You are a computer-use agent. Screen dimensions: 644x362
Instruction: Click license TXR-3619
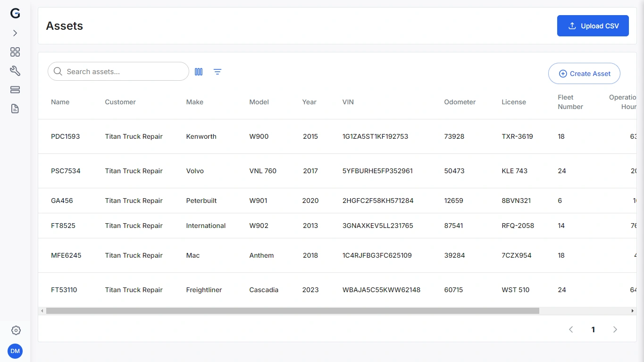517,136
